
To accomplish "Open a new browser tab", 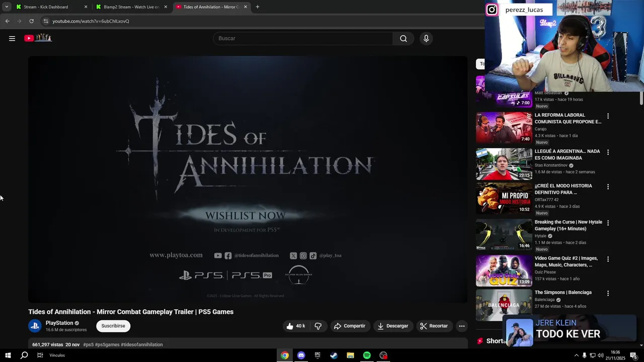I will click(x=258, y=7).
